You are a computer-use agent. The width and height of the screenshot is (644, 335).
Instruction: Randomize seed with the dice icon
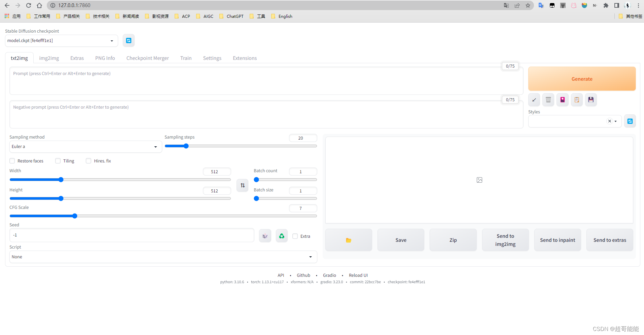click(265, 236)
